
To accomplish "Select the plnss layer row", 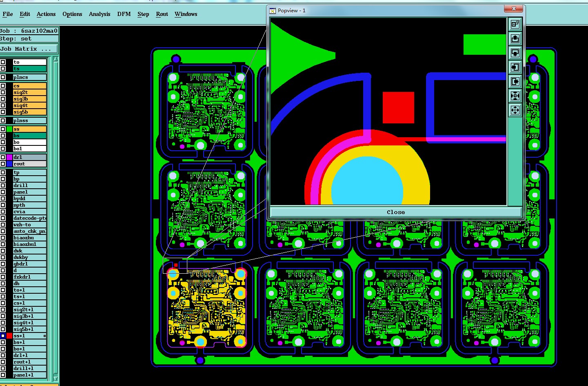I will [x=29, y=120].
